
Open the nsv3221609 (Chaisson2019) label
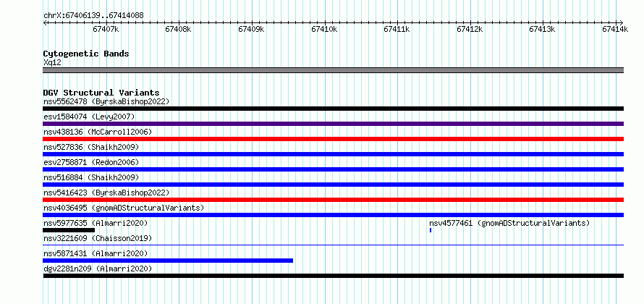pos(98,238)
